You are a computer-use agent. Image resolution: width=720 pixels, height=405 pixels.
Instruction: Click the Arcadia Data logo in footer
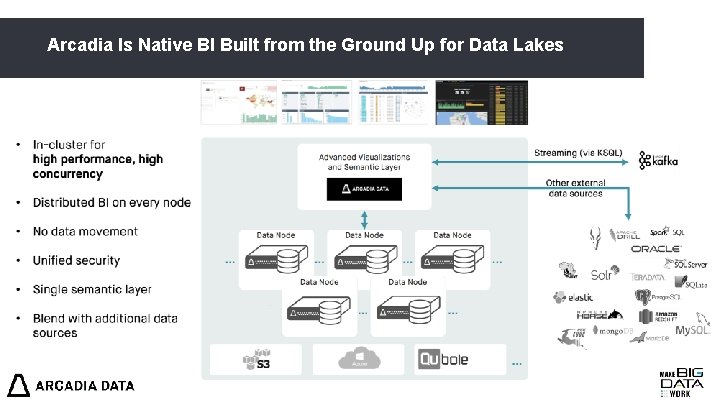click(x=71, y=385)
